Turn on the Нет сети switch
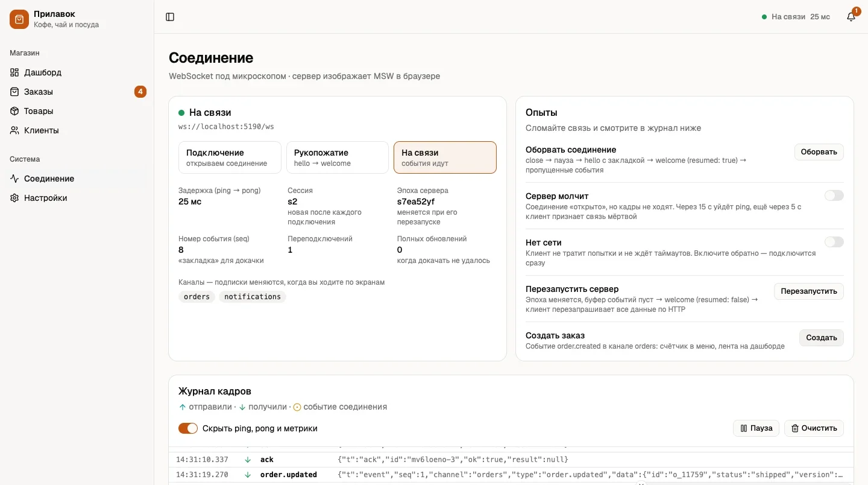 834,242
